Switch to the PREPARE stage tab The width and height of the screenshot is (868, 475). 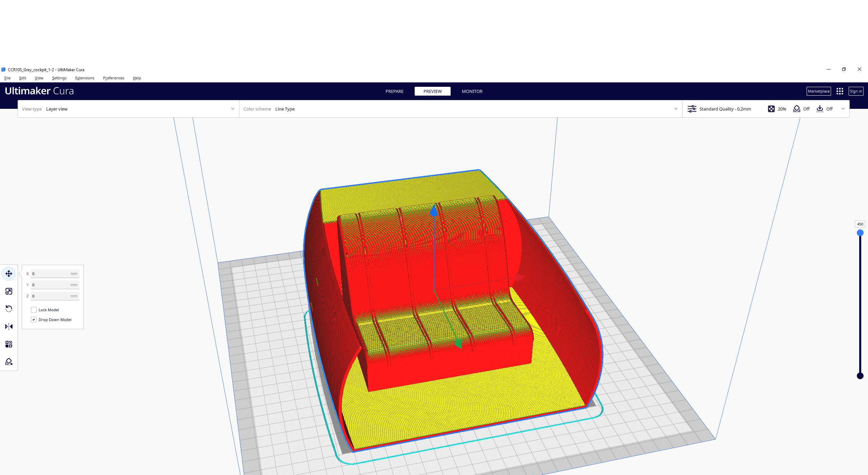pos(394,91)
